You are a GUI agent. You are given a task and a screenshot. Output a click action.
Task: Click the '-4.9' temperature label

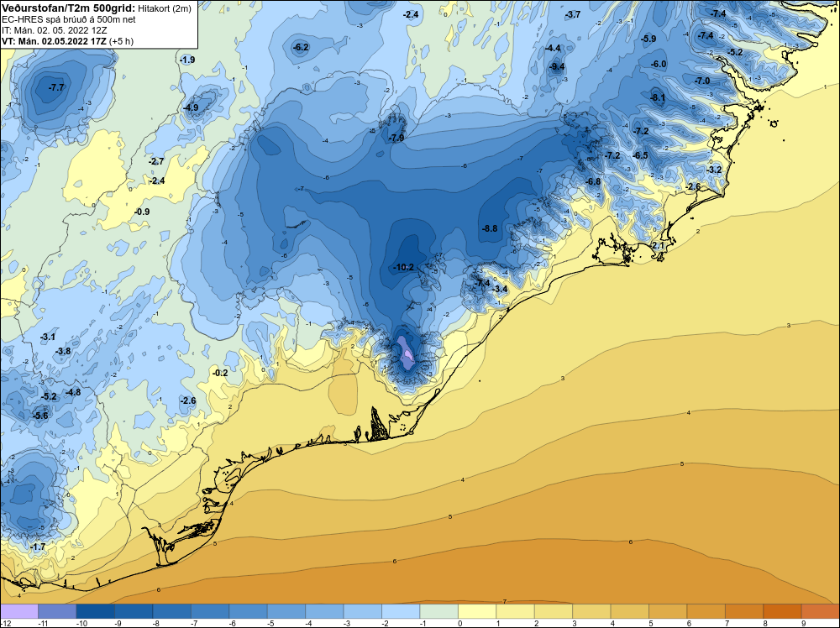(x=191, y=107)
